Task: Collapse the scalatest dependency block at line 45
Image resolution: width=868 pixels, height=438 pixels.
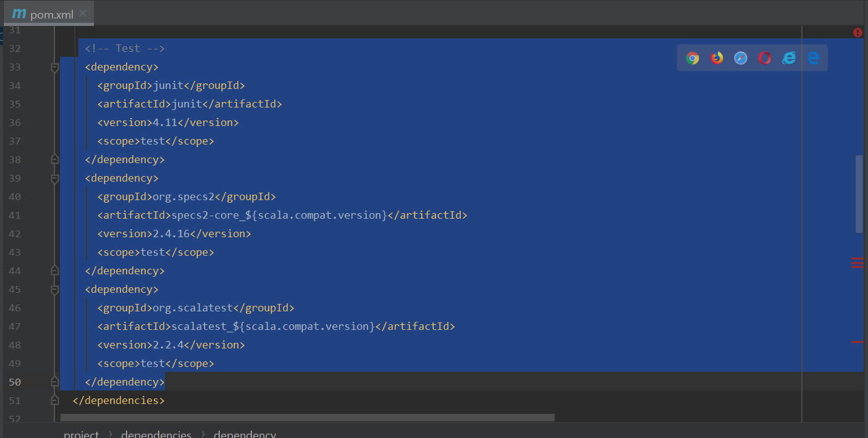Action: point(54,290)
